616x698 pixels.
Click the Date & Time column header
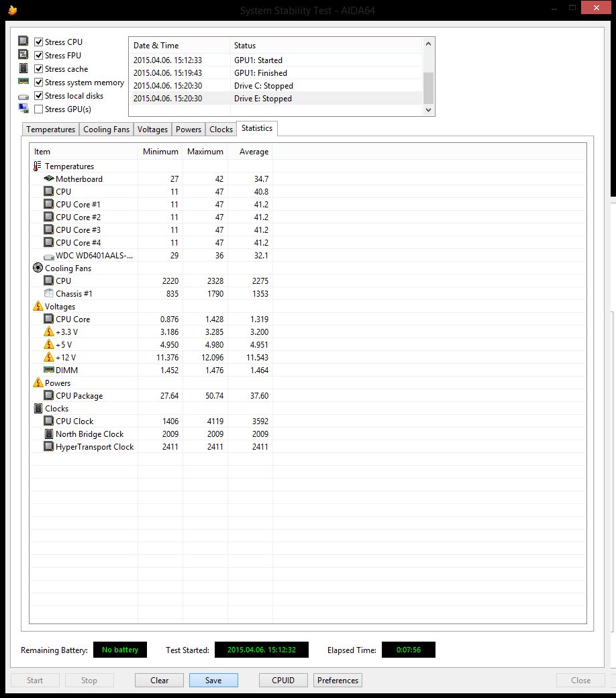click(x=179, y=46)
